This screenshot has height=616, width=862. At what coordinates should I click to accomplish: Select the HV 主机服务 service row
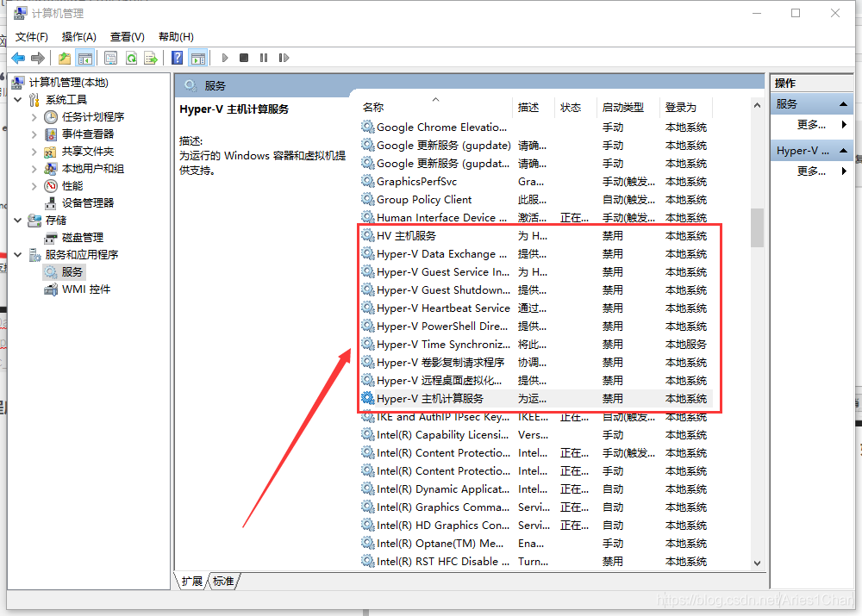click(536, 236)
